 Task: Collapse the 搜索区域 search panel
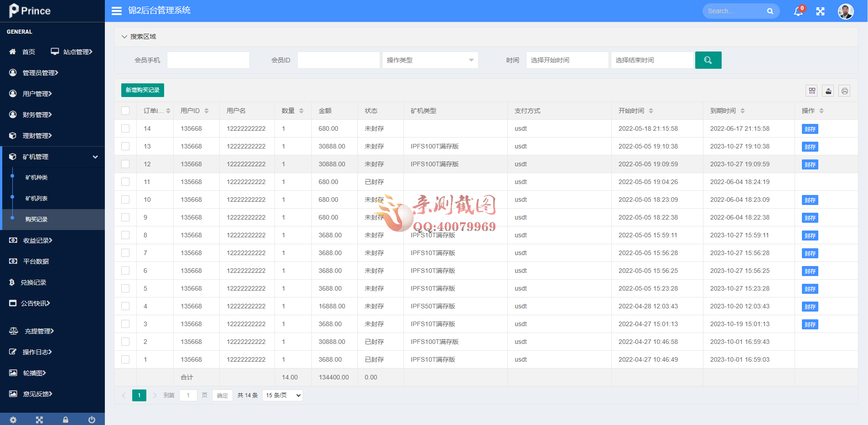pos(138,36)
